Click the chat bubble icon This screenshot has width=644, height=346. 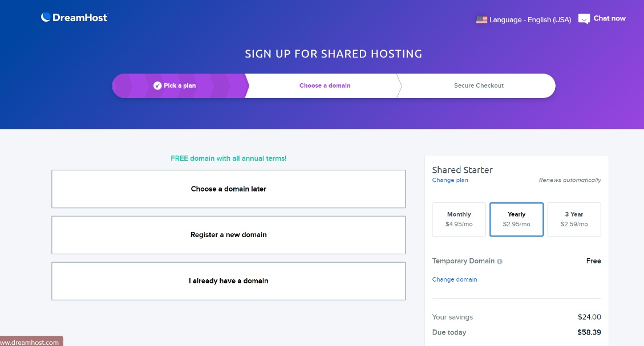coord(584,19)
